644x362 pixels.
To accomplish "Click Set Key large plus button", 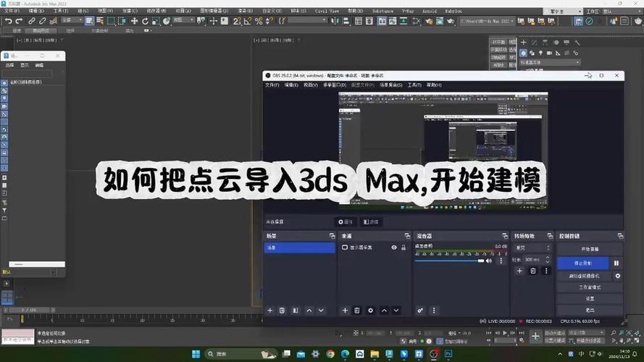I will 535,337.
